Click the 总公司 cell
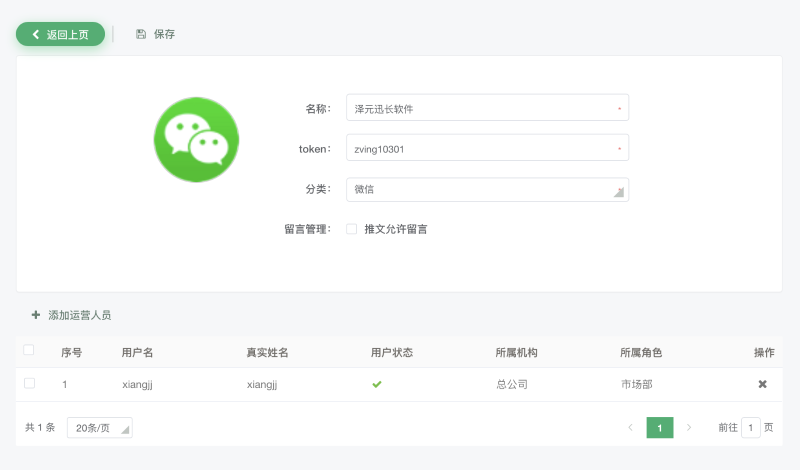The width and height of the screenshot is (800, 470). pyautogui.click(x=512, y=384)
